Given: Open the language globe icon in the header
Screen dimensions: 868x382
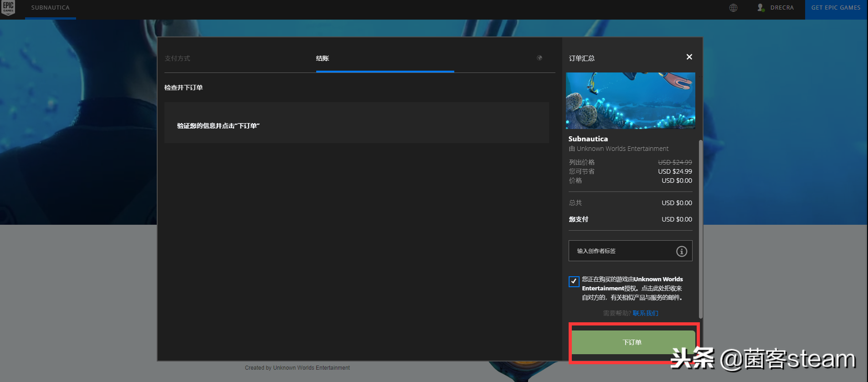Looking at the screenshot, I should [x=733, y=8].
